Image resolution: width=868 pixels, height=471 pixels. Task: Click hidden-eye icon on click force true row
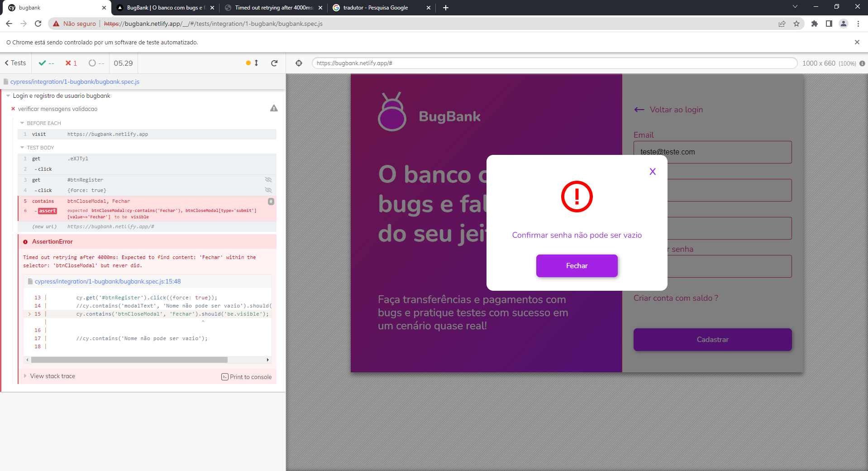pyautogui.click(x=268, y=190)
